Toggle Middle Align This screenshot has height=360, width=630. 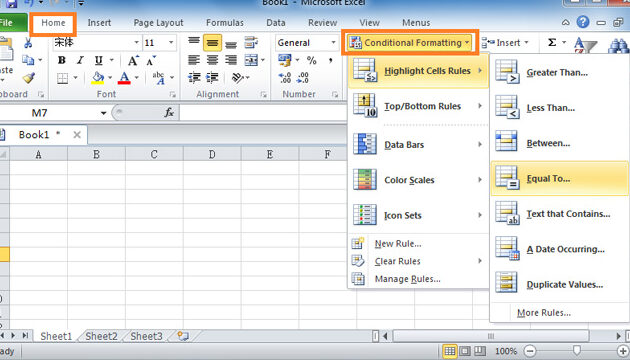pos(212,43)
